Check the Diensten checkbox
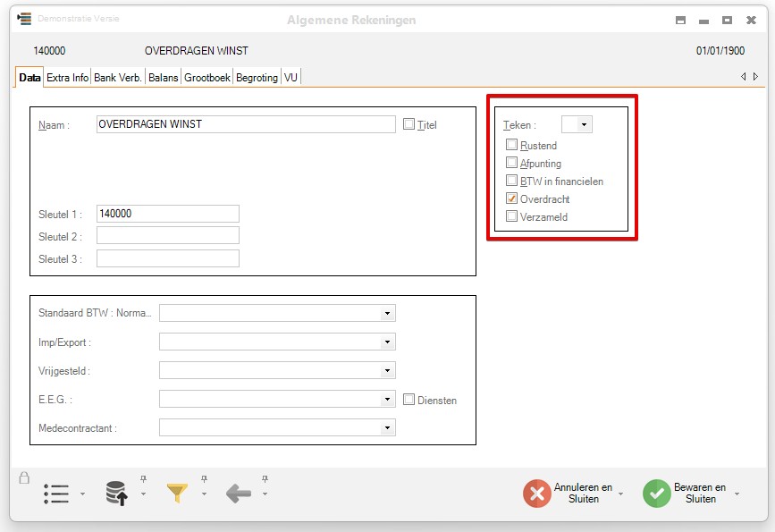Screen dimensions: 775x532 point(409,400)
